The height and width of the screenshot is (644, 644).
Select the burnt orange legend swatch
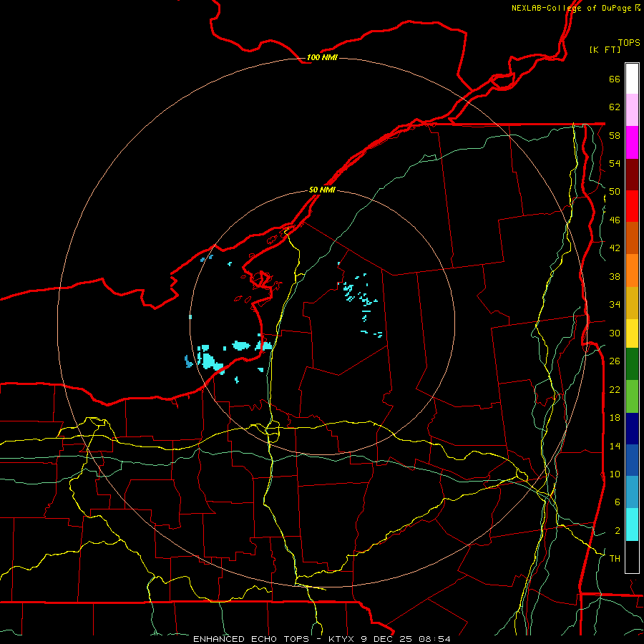632,238
